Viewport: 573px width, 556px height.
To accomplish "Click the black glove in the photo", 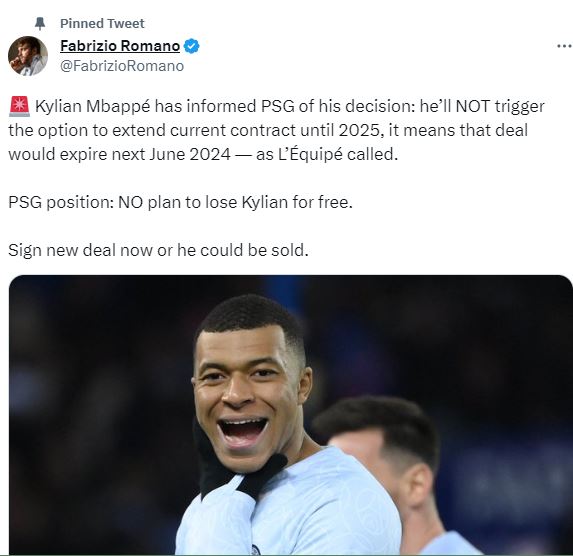I will pyautogui.click(x=238, y=466).
